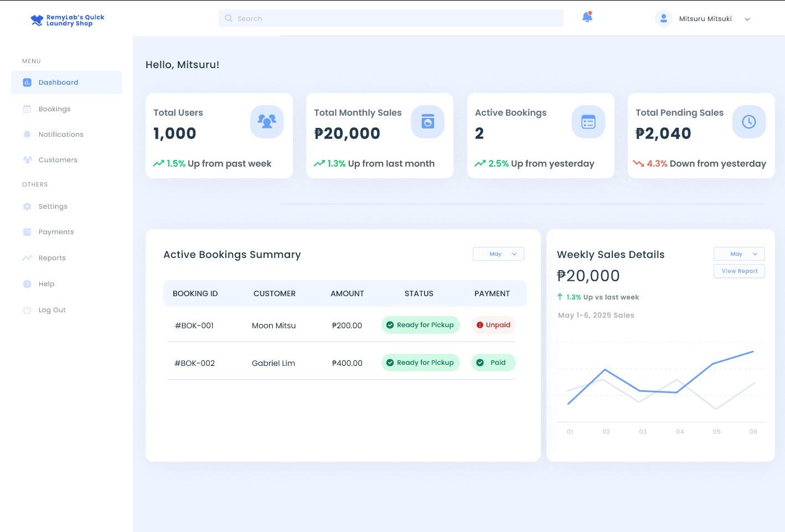Open the Customers section icon
This screenshot has width=785, height=532.
click(27, 159)
